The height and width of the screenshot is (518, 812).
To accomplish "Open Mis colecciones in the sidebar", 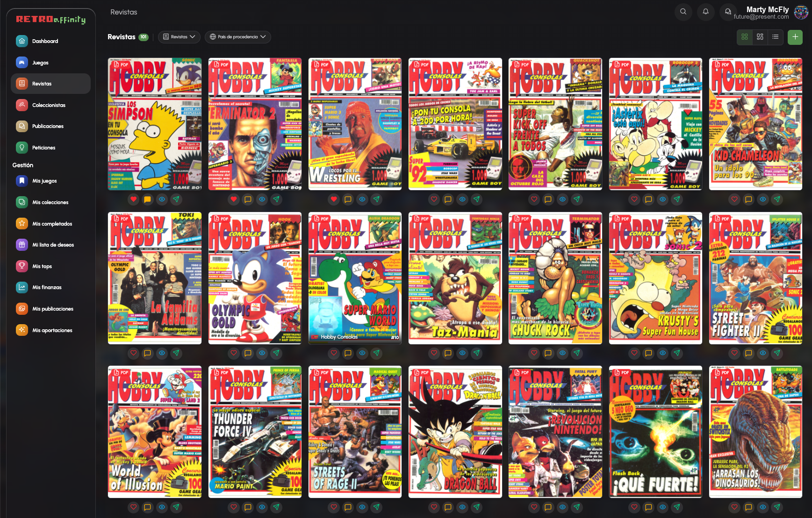I will click(50, 202).
